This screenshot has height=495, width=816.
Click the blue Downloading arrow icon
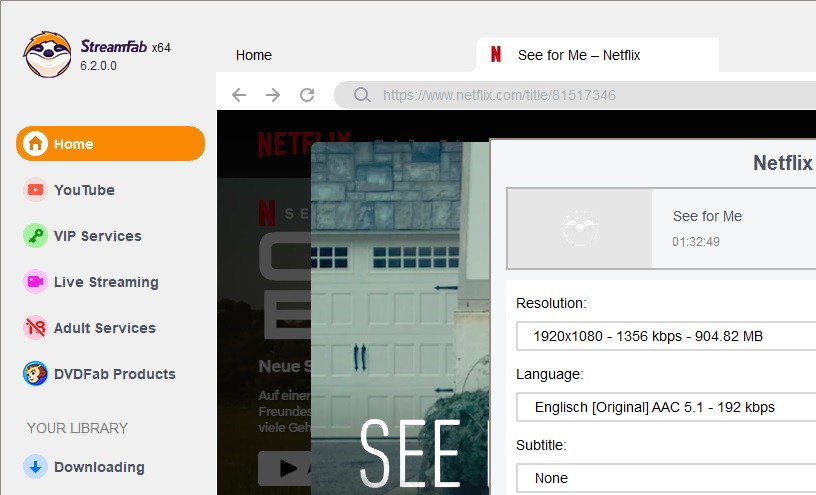(35, 467)
